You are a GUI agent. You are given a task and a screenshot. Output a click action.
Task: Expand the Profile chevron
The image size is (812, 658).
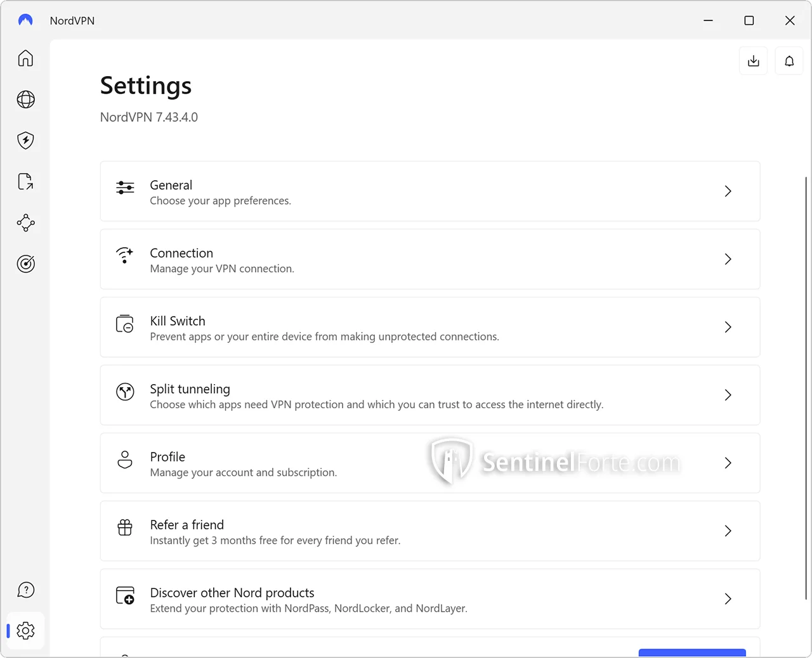[x=728, y=463]
